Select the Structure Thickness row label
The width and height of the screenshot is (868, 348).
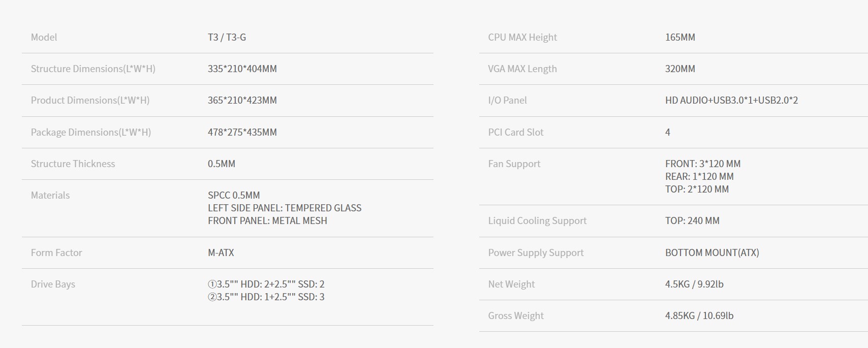pyautogui.click(x=73, y=164)
